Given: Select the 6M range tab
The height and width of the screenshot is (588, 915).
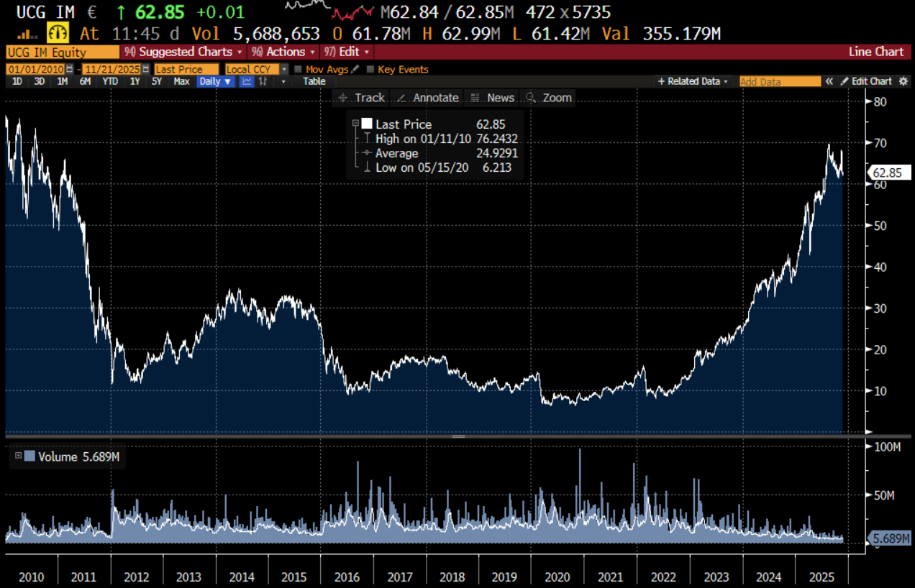Looking at the screenshot, I should coord(85,81).
